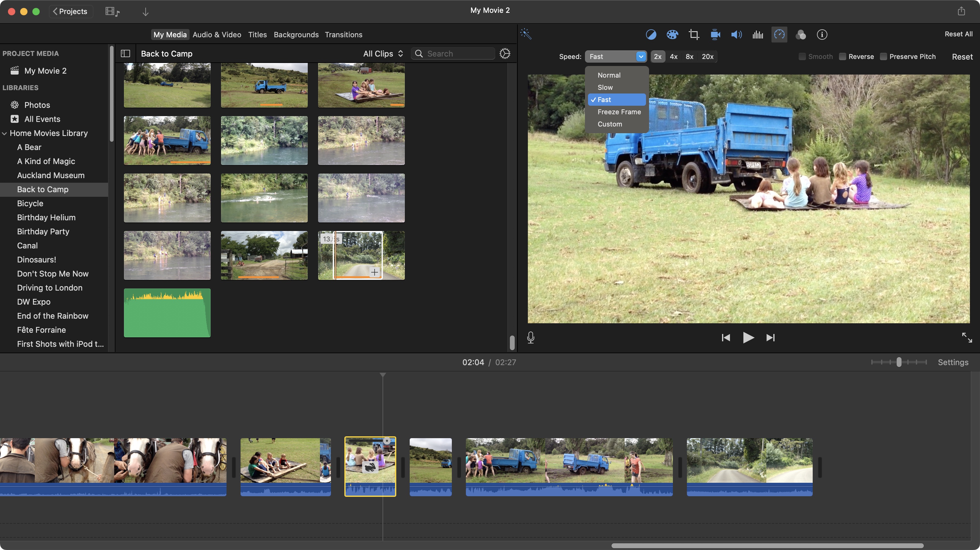Image resolution: width=980 pixels, height=550 pixels.
Task: Open Photos library in sidebar
Action: pyautogui.click(x=37, y=105)
